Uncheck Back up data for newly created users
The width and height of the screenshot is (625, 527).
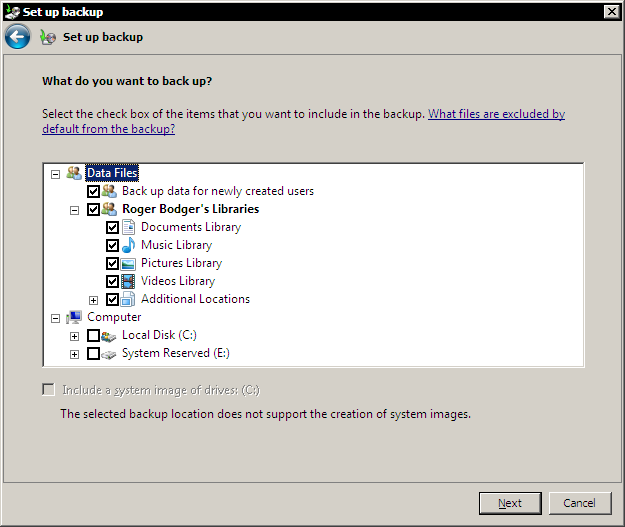coord(93,191)
